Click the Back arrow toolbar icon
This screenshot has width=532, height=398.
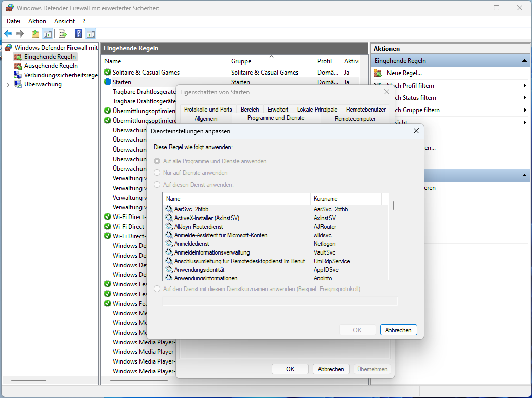(8, 33)
